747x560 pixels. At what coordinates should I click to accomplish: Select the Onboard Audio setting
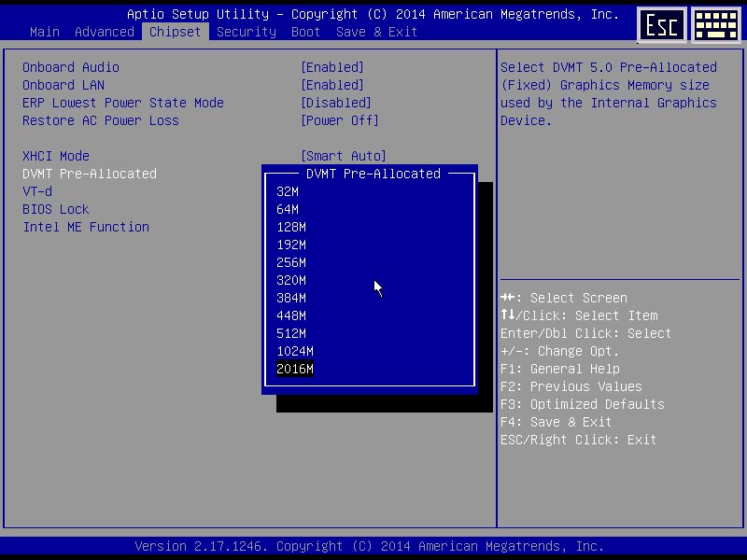[71, 67]
